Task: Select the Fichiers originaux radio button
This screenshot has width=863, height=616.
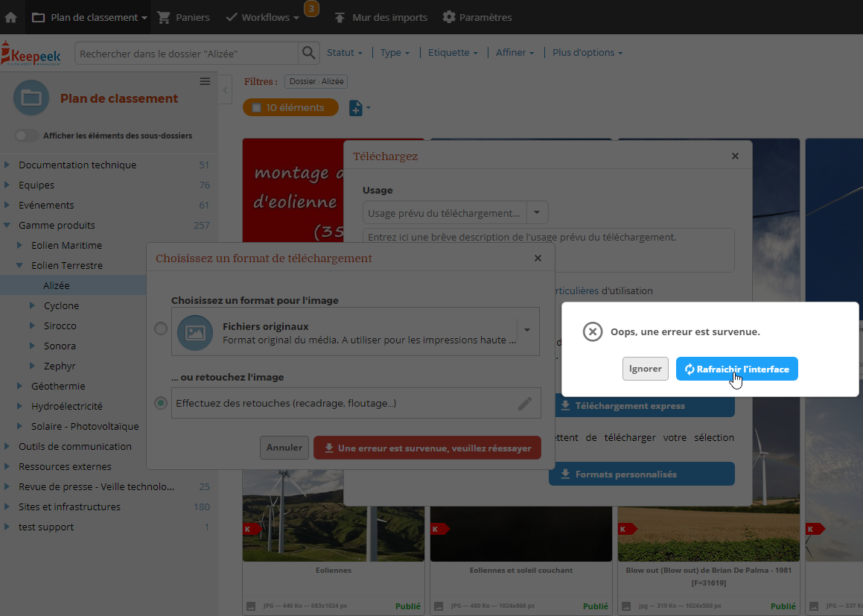Action: point(161,328)
